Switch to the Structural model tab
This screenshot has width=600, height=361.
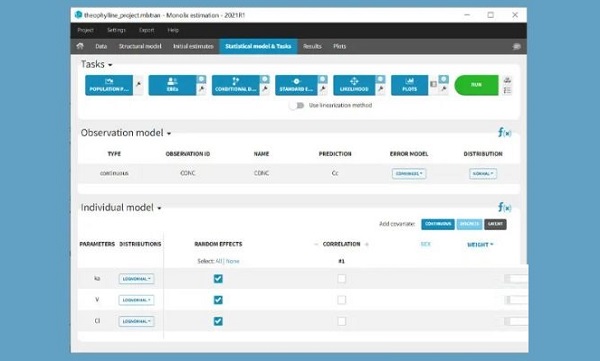(x=140, y=46)
